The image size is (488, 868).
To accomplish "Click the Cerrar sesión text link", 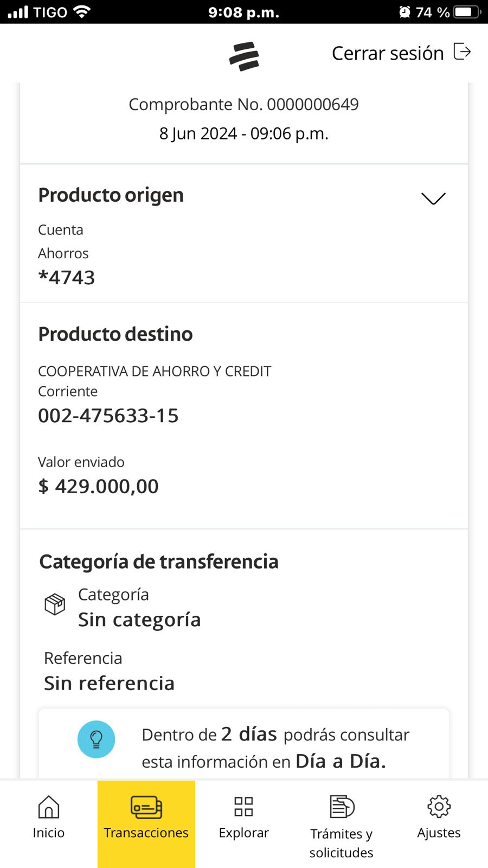I will [x=388, y=53].
